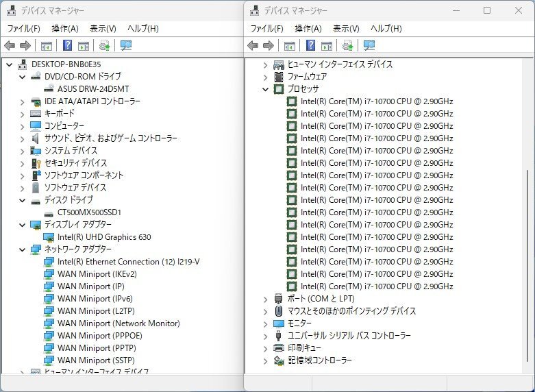The width and height of the screenshot is (535, 392).
Task: Select WAN Miniport (SSTP)
Action: (96, 360)
